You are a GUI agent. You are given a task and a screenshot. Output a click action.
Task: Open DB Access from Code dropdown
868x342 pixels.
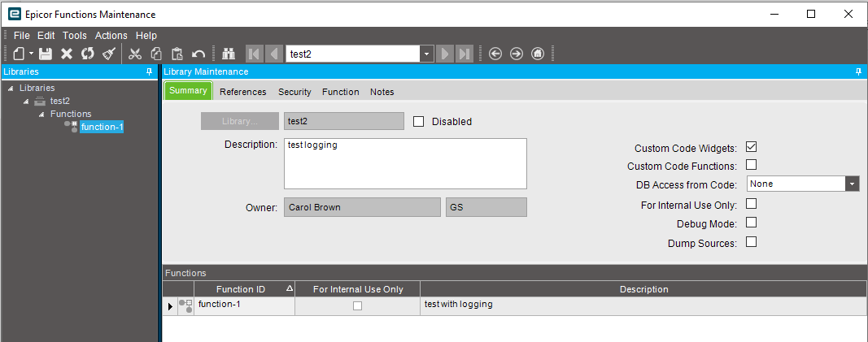[x=853, y=184]
